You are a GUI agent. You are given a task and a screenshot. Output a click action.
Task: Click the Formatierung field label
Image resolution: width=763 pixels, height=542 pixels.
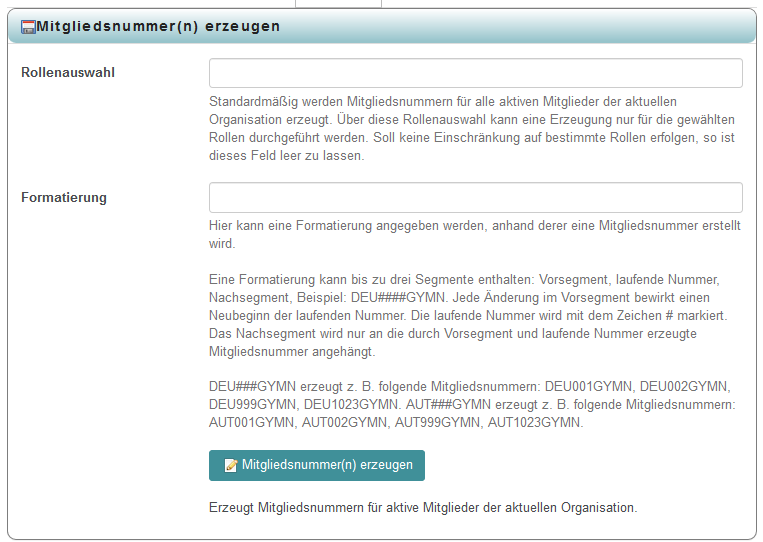64,198
